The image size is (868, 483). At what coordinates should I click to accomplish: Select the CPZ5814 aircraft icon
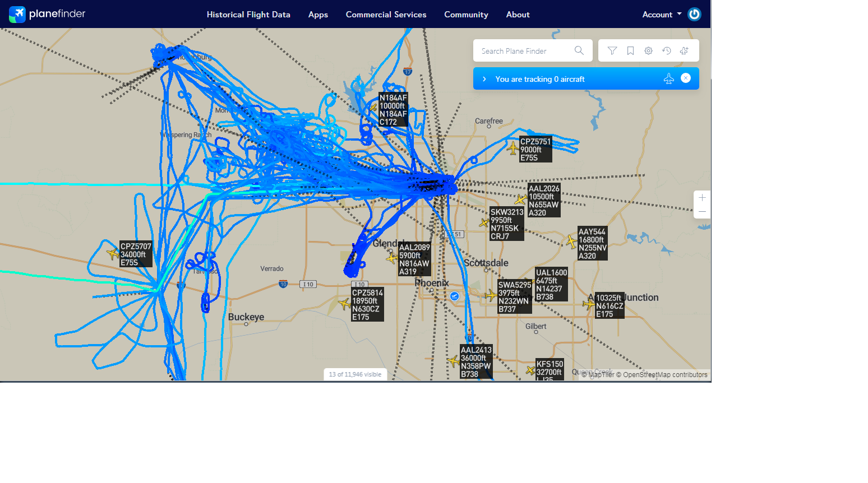coord(345,304)
